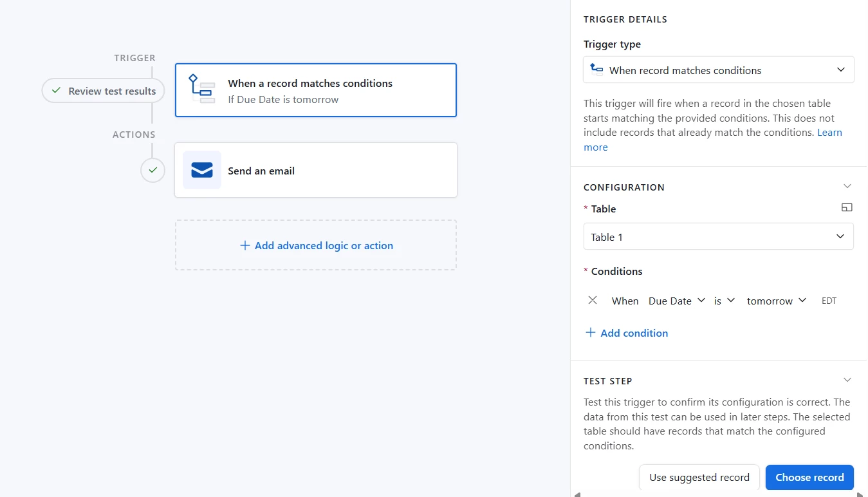Open the Due Date field dropdown
868x497 pixels.
pos(676,301)
